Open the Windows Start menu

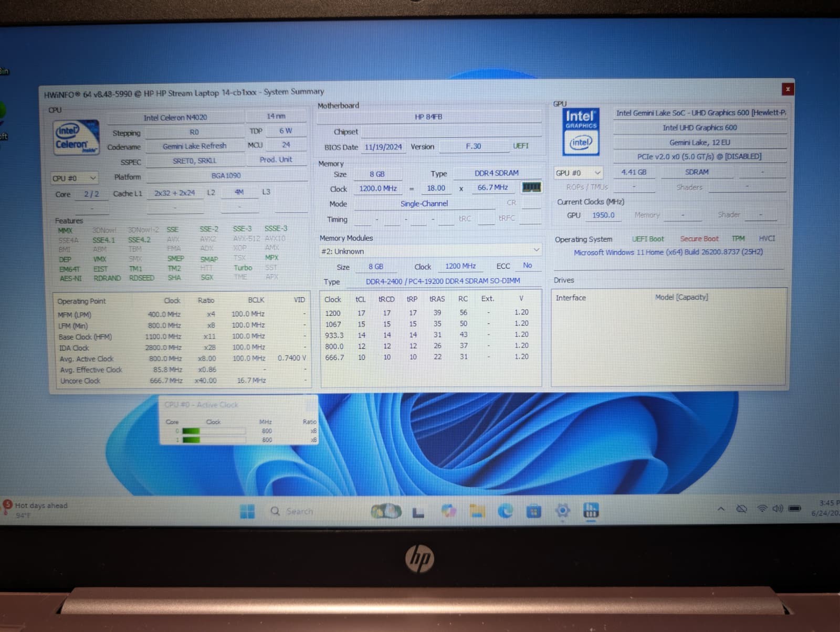click(247, 511)
